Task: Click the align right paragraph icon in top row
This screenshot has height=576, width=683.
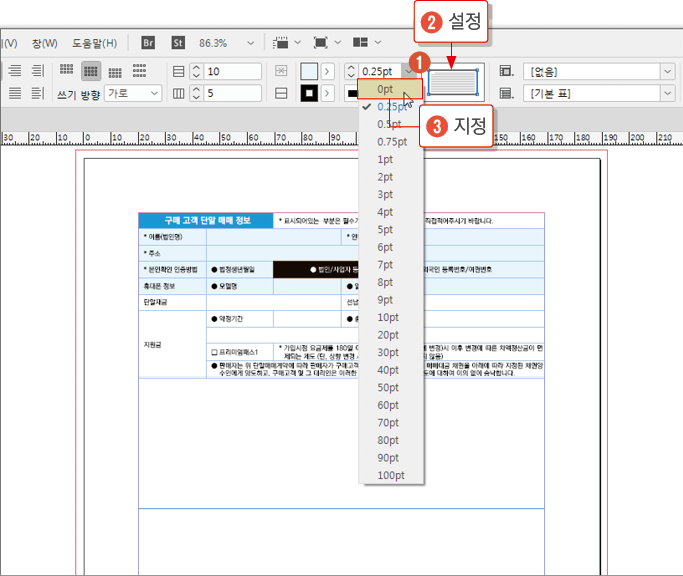Action: [38, 71]
